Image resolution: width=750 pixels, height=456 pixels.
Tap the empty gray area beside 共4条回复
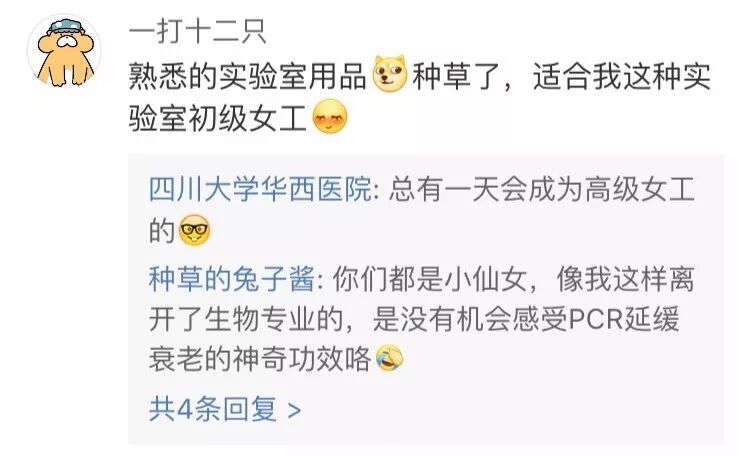(x=512, y=410)
